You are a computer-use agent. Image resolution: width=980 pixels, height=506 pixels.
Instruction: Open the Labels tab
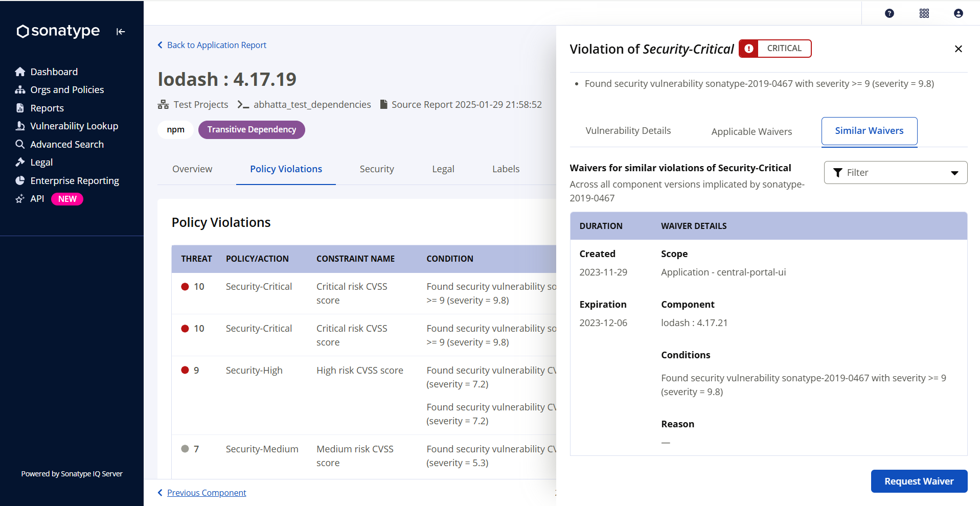coord(506,169)
